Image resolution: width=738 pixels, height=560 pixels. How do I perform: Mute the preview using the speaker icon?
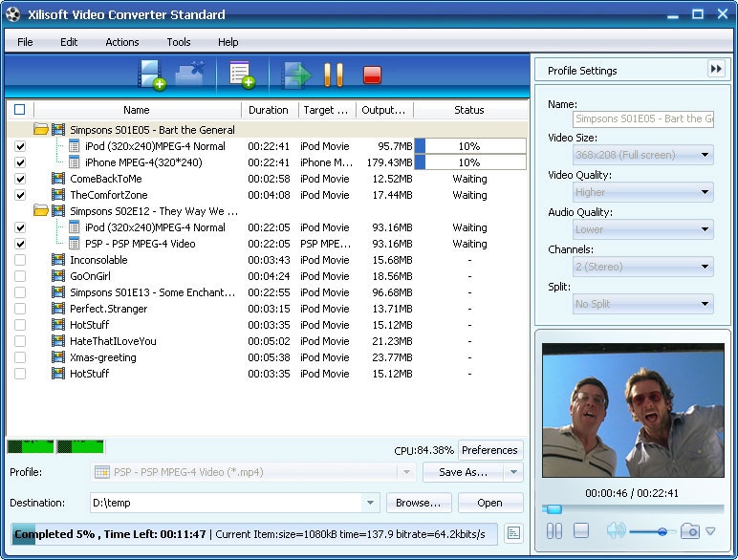pos(615,531)
